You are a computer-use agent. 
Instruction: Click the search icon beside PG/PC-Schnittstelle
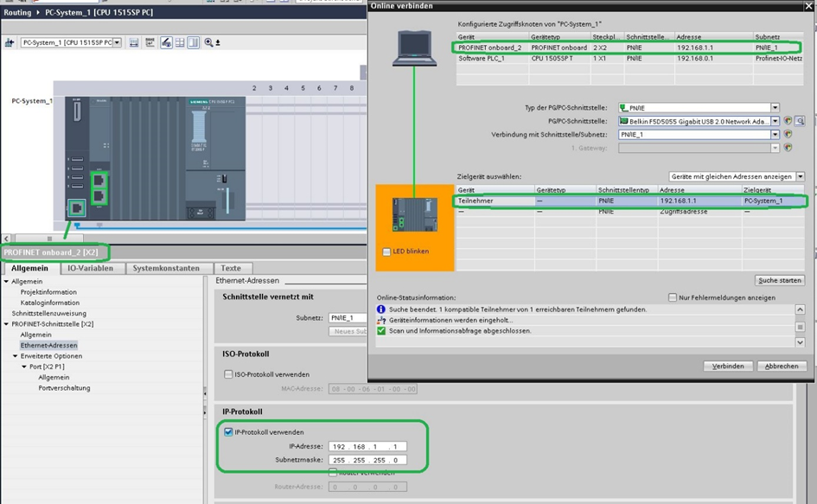800,121
